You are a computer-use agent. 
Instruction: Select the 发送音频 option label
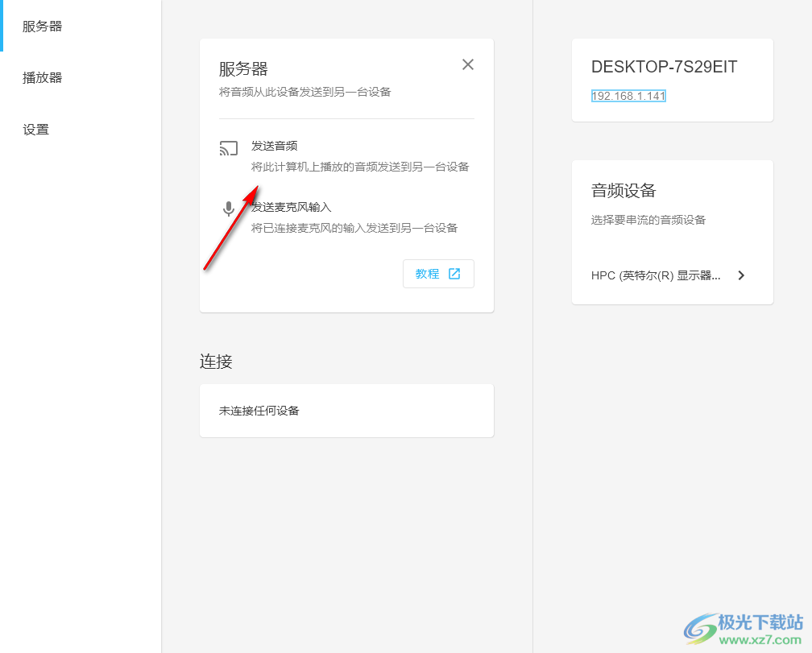[275, 146]
